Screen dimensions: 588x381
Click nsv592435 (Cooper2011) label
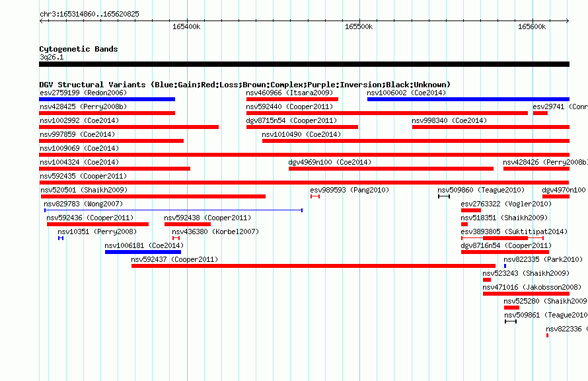click(x=83, y=176)
